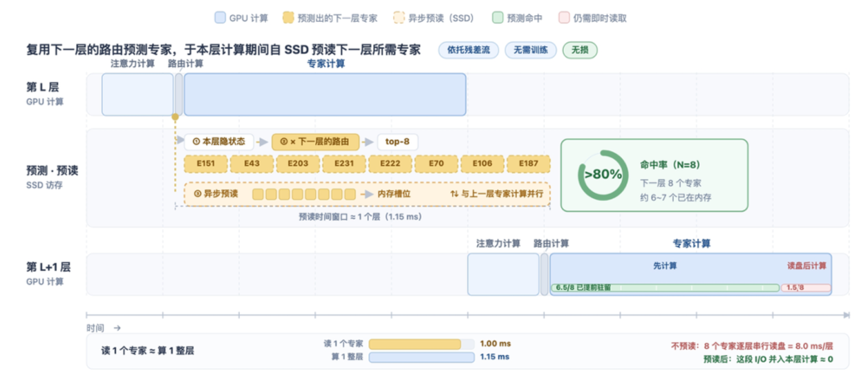This screenshot has height=384, width=868.
Task: Select the 无需训练 tag
Action: (530, 50)
